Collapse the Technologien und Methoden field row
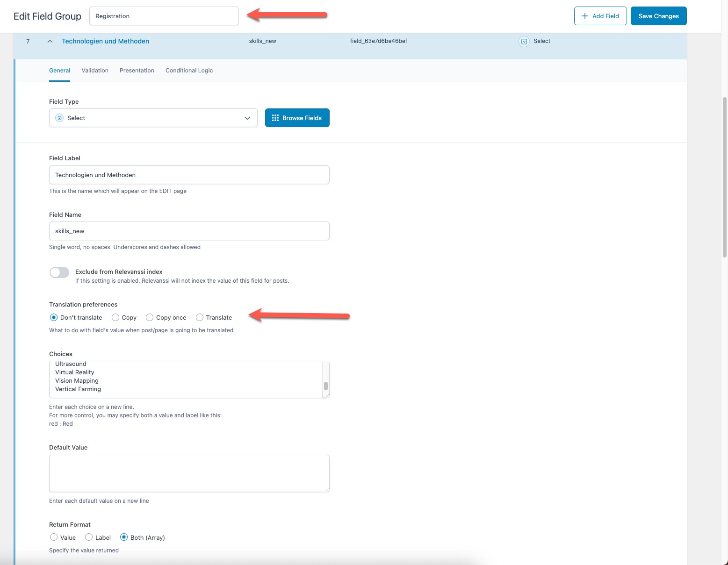The image size is (728, 565). (x=50, y=41)
